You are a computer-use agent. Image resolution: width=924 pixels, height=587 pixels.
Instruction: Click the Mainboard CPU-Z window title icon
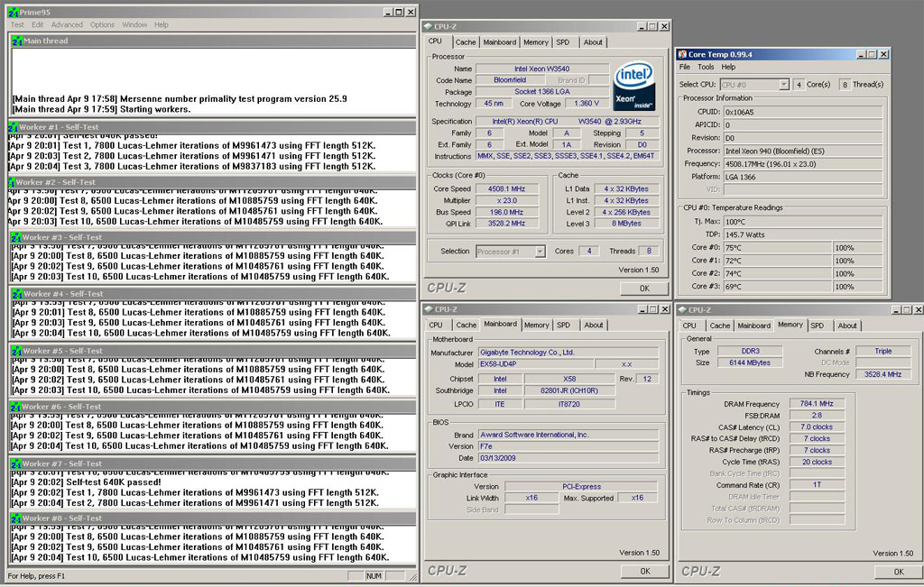(429, 309)
